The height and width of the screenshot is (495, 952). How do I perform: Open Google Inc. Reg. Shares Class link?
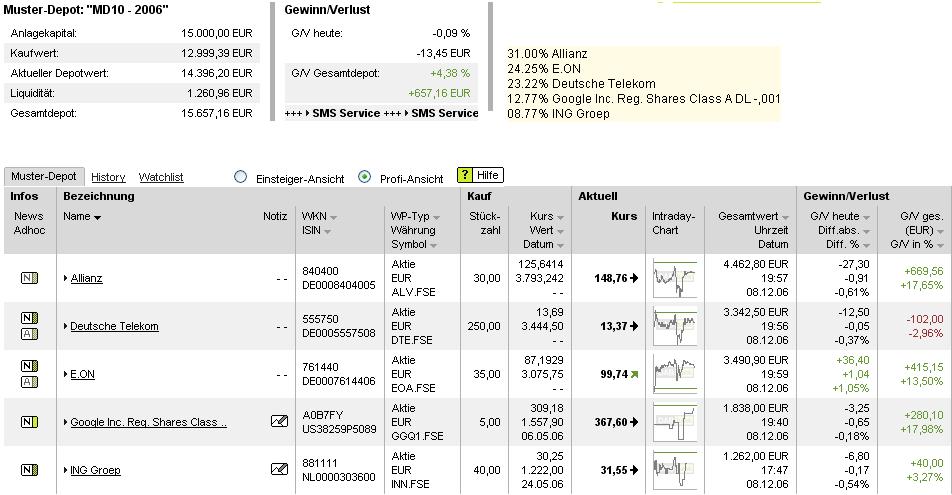pos(148,422)
